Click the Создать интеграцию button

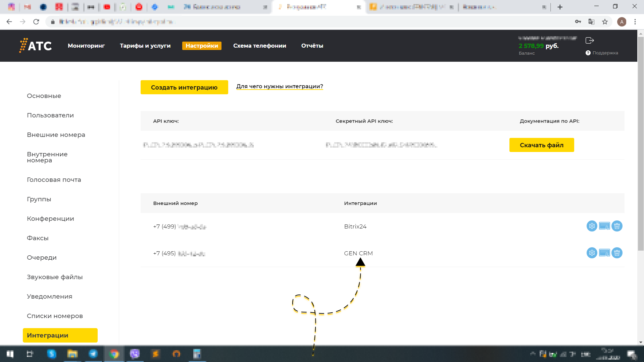pyautogui.click(x=184, y=87)
